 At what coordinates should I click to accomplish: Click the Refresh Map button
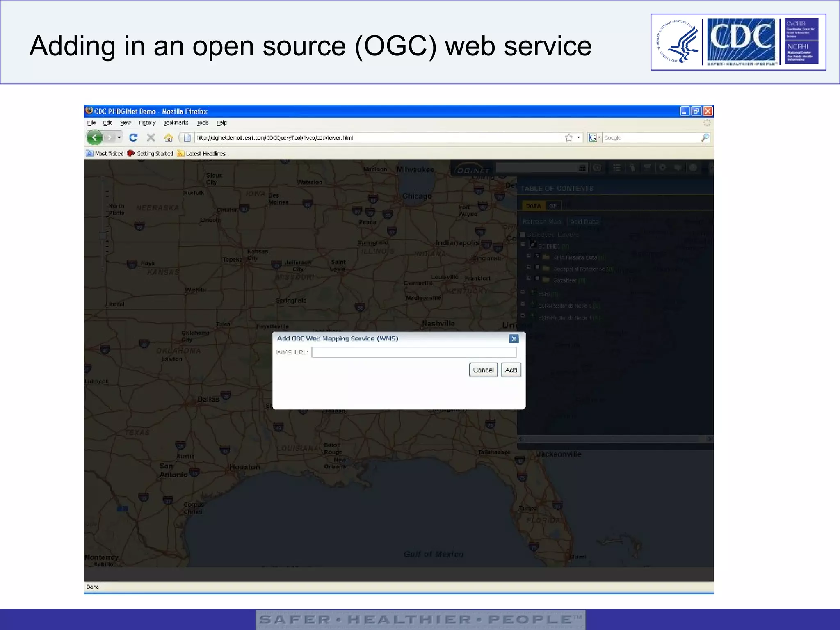pos(541,221)
